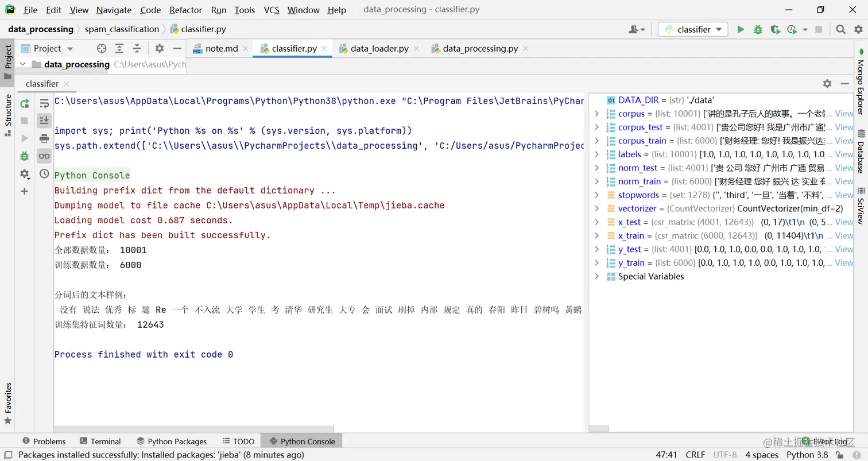
Task: Open the Refactor menu
Action: coord(185,10)
